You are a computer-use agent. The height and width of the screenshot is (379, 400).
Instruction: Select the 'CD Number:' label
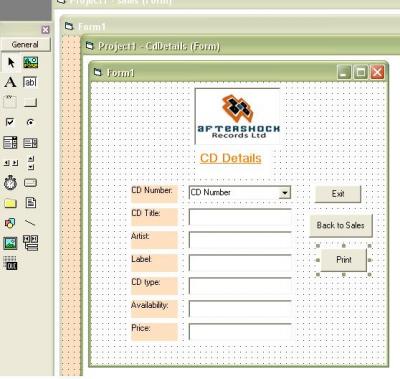(154, 194)
